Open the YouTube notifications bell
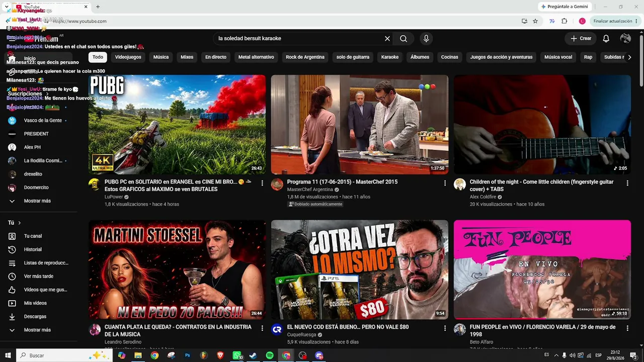 606,39
